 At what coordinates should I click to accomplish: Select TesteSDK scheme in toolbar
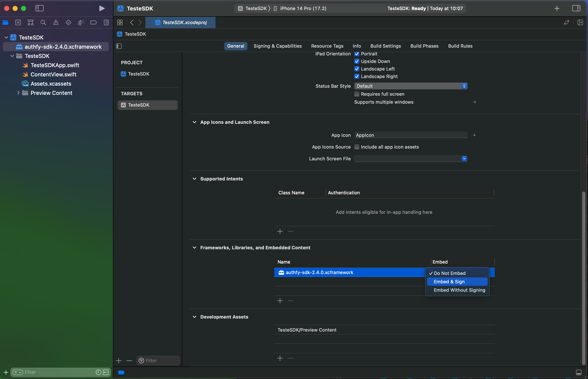pos(253,8)
